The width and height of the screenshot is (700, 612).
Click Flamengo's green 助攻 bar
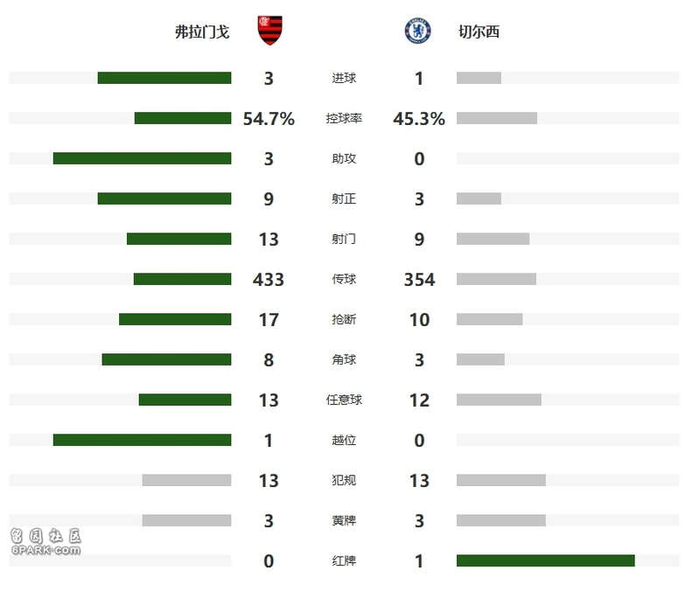click(x=142, y=158)
